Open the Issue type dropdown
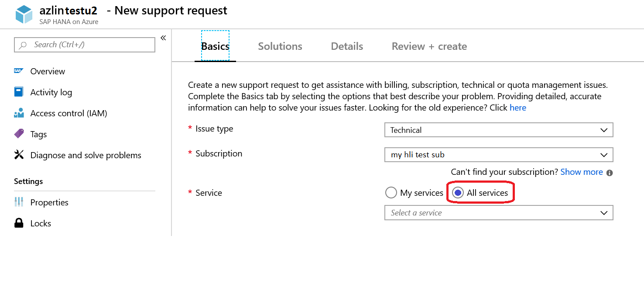644x295 pixels. pos(499,130)
